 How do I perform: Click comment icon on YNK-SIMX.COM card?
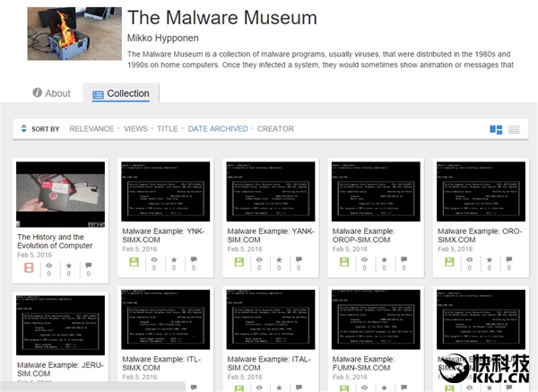click(x=194, y=259)
